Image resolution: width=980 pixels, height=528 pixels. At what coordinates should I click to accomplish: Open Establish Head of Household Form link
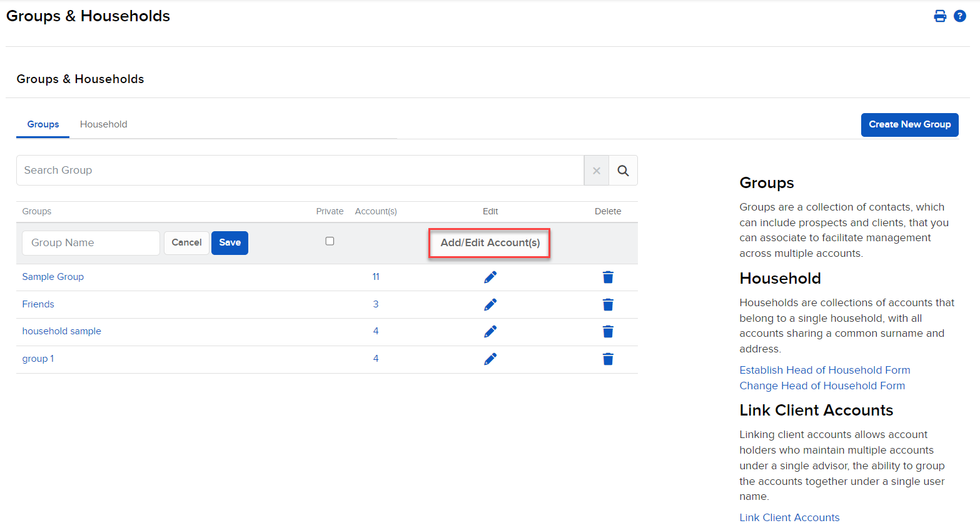(824, 370)
